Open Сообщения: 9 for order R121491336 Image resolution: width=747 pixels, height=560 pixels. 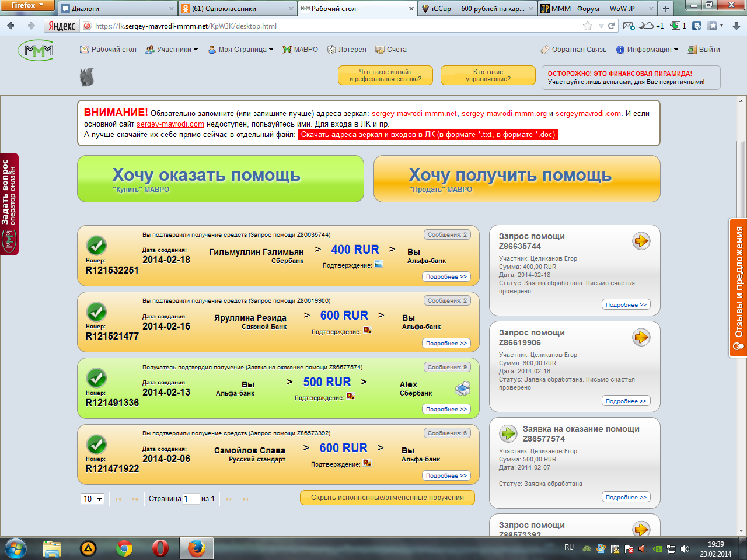[447, 367]
